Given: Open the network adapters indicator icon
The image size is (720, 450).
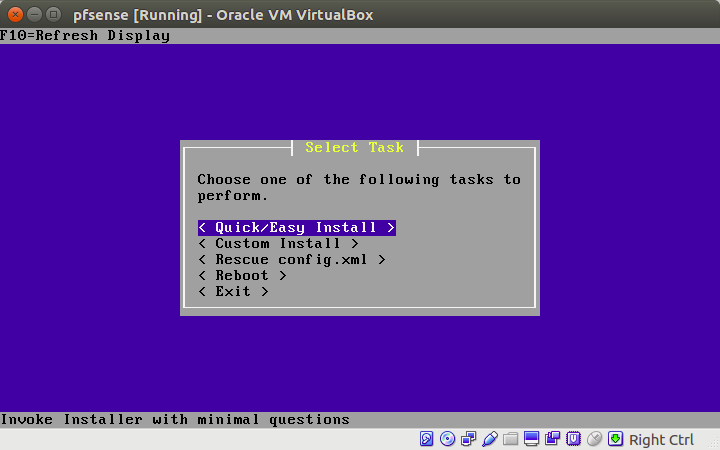Looking at the screenshot, I should 468,439.
